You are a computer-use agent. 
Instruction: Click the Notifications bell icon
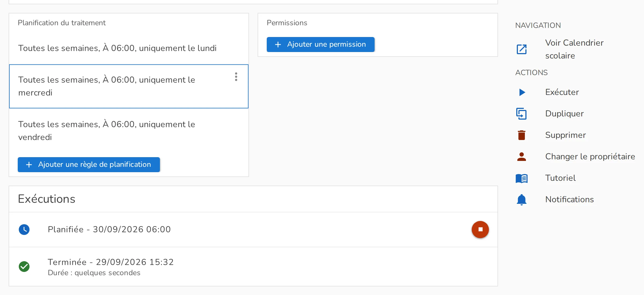[522, 200]
